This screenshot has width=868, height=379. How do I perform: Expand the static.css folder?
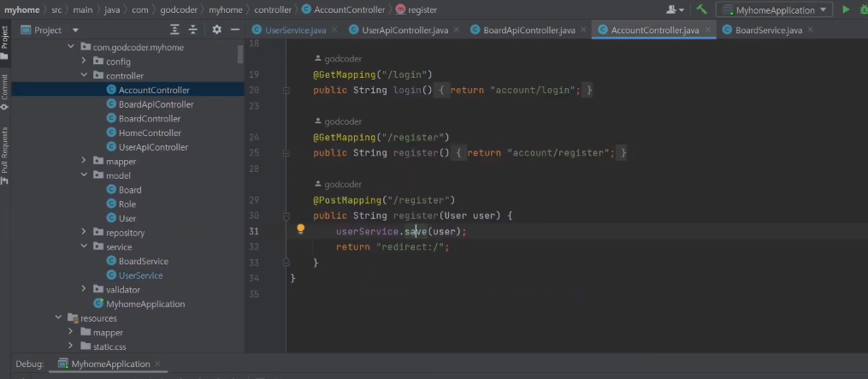71,346
